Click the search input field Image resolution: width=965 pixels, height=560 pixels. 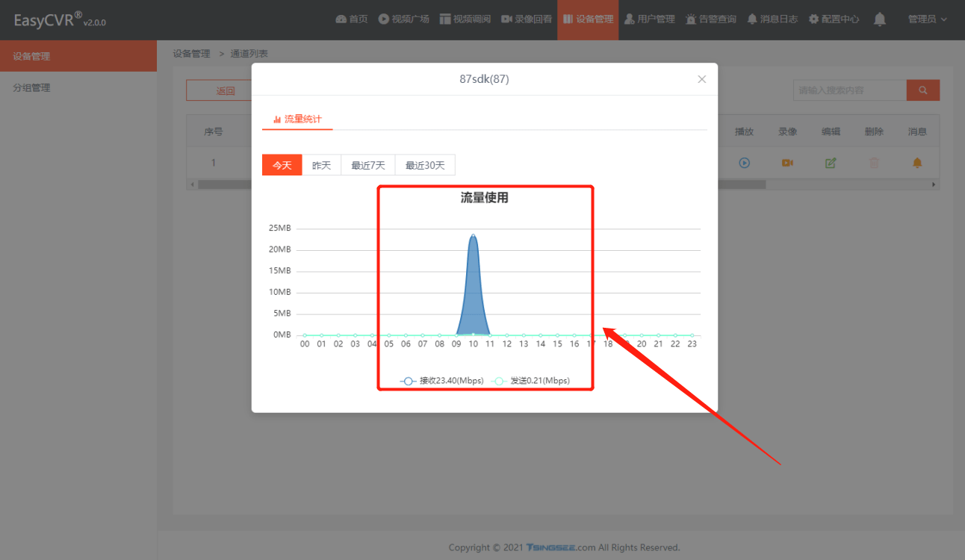tap(849, 90)
